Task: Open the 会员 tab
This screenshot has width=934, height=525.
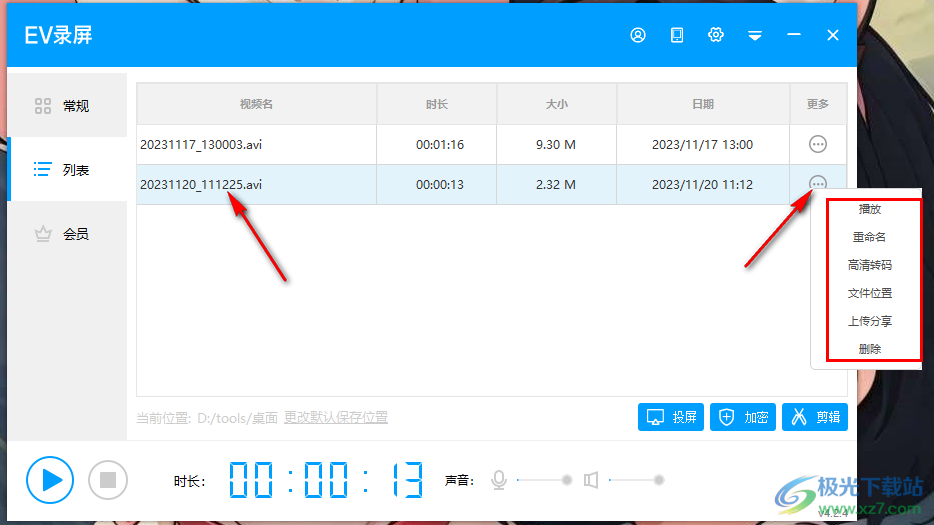Action: pos(67,234)
